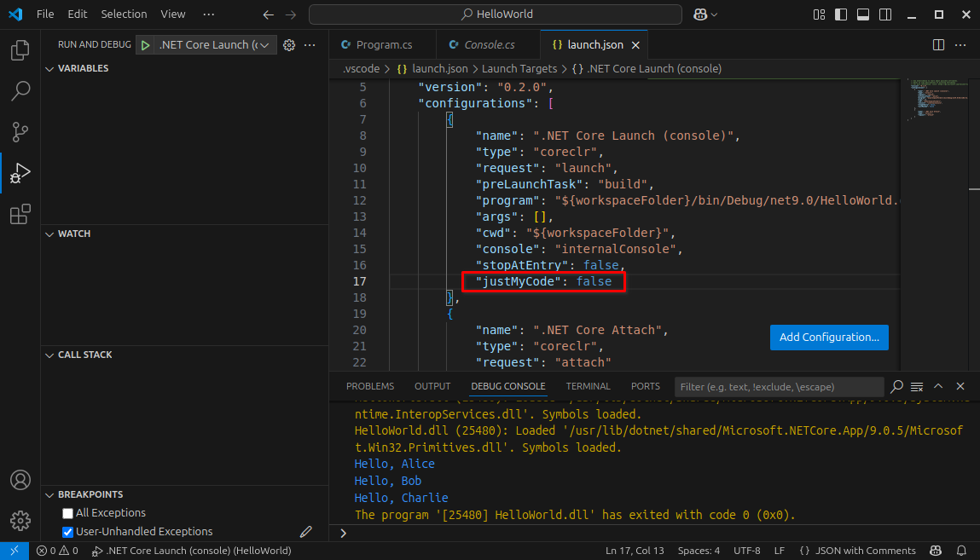Open the Extensions view
The height and width of the screenshot is (560, 980).
[x=20, y=214]
